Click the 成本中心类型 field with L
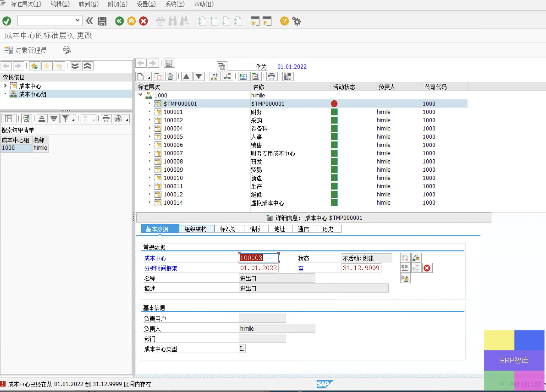Screen dimensions: 546x392 (242, 349)
